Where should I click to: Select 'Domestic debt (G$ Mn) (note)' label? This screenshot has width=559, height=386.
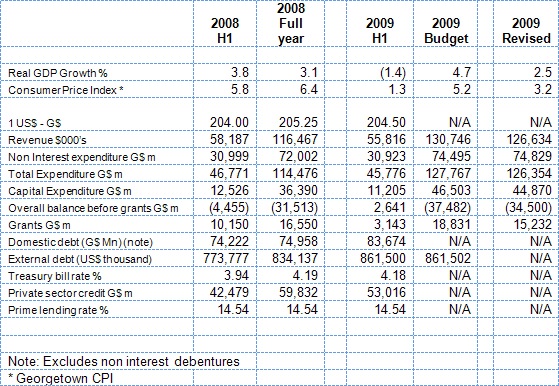[x=81, y=242]
